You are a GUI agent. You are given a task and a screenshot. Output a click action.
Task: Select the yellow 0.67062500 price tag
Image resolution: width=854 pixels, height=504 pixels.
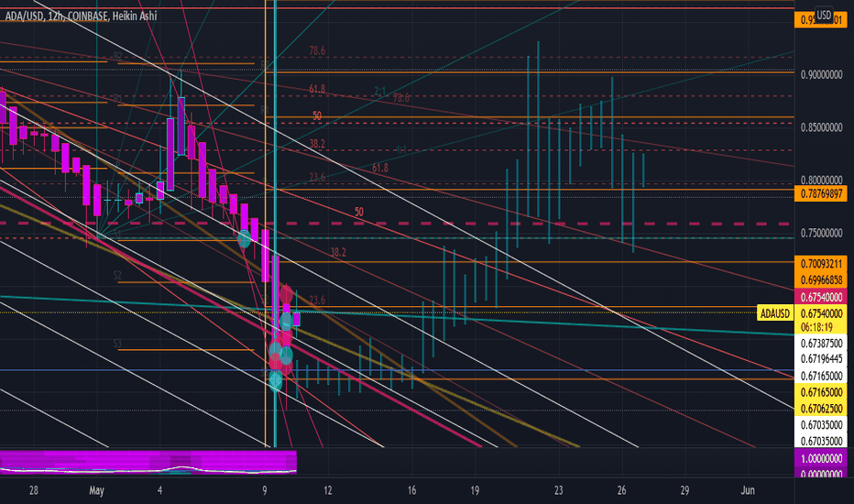click(821, 409)
